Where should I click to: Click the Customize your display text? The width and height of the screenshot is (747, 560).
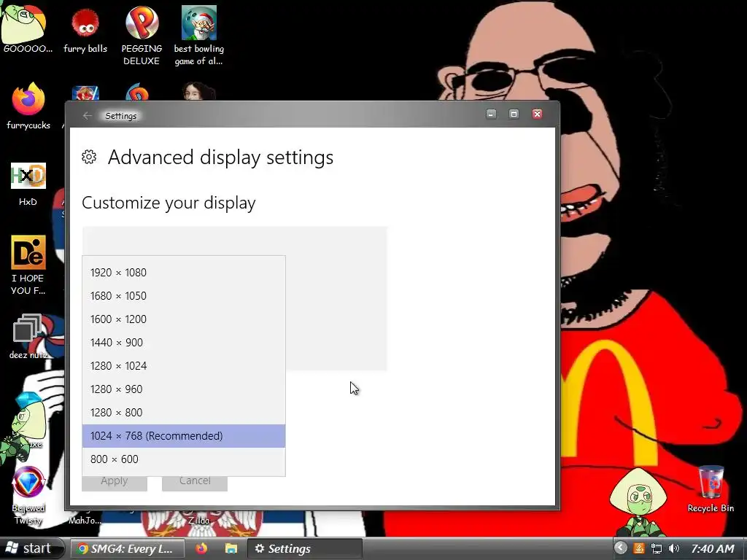coord(169,203)
